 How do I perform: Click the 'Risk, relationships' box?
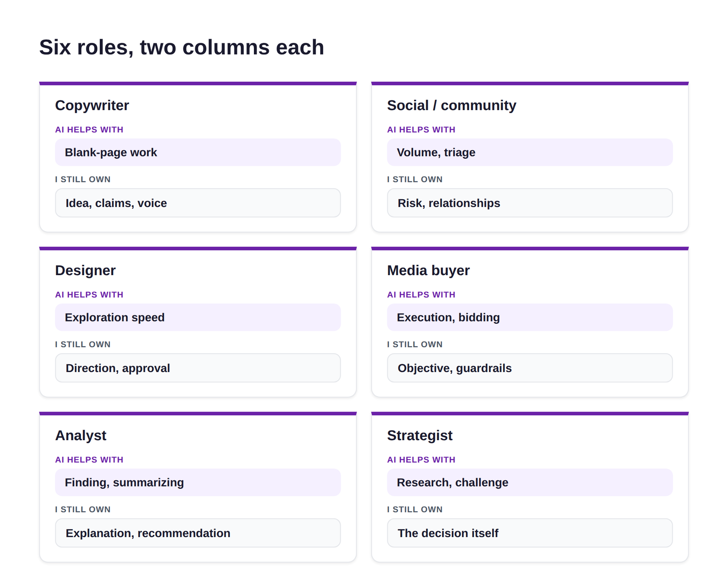click(530, 203)
